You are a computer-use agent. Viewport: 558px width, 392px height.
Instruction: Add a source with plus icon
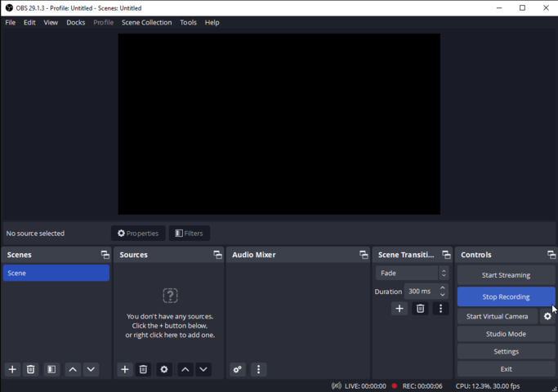(x=125, y=370)
